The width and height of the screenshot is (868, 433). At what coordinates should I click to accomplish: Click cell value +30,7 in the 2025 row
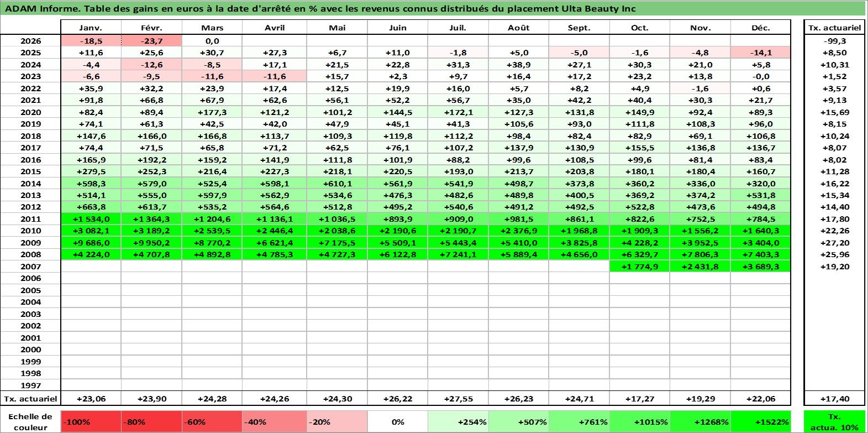(212, 53)
